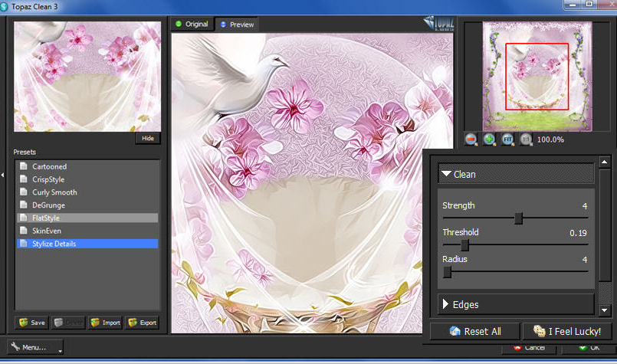Click the Strength slider handle
This screenshot has height=364, width=617.
519,218
